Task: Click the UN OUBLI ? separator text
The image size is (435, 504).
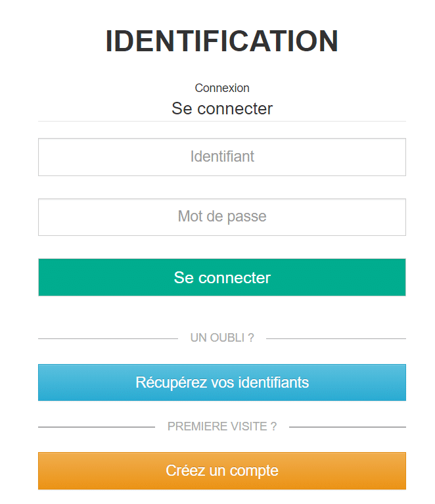Action: (x=222, y=338)
